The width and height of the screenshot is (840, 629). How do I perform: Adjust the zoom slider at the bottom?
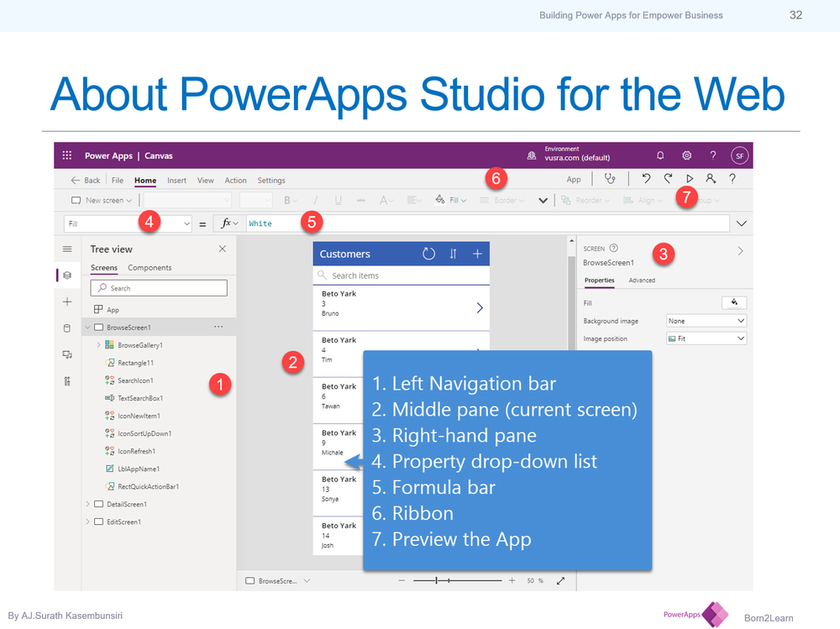(x=438, y=579)
